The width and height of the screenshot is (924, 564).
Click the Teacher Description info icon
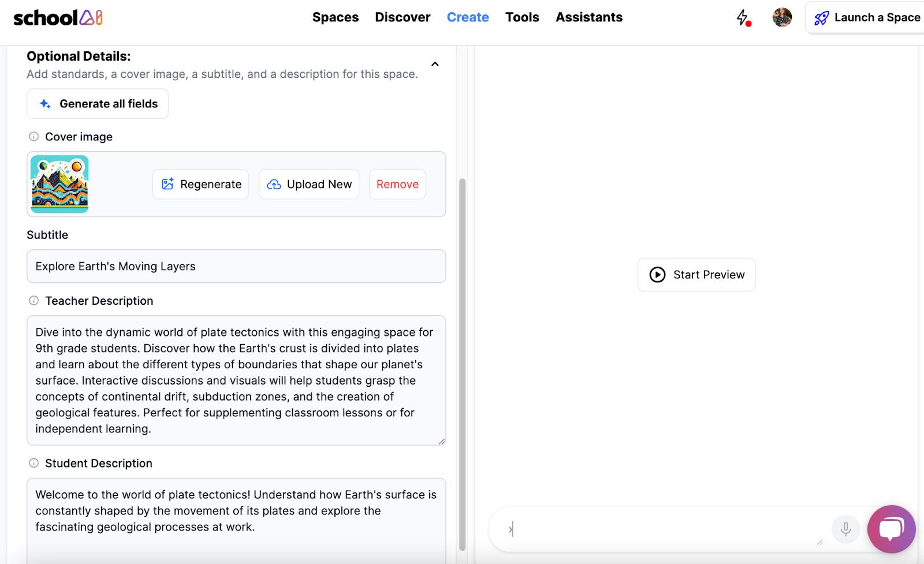pos(33,301)
